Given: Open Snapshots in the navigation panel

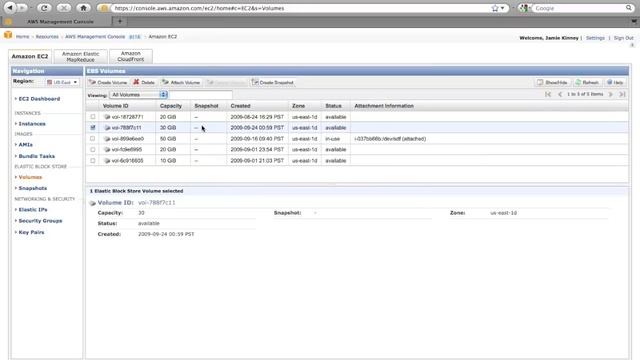Looking at the screenshot, I should pos(33,188).
